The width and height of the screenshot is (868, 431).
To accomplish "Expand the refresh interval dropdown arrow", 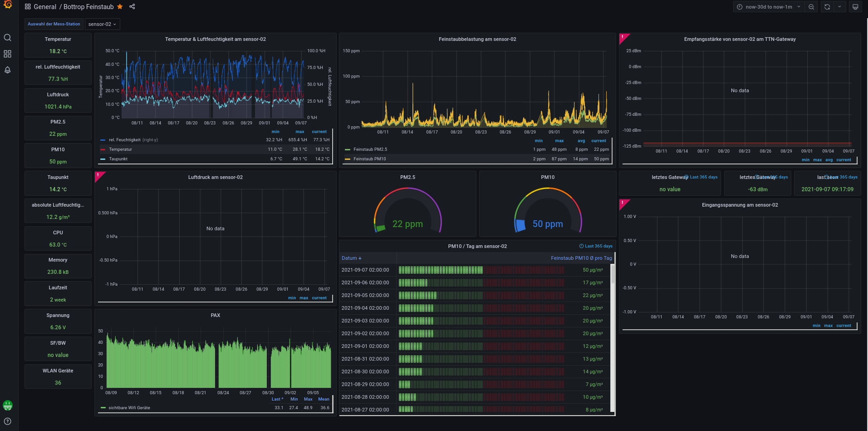I will 839,7.
